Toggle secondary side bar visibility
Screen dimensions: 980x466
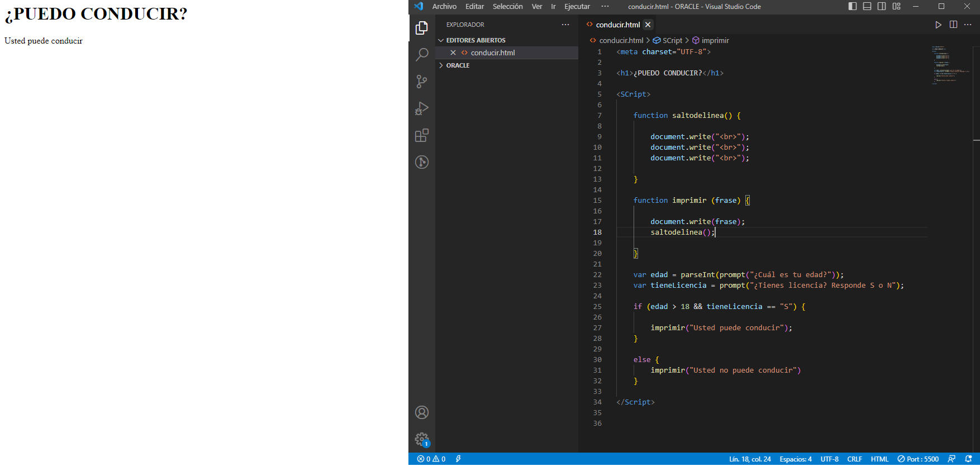pyautogui.click(x=882, y=6)
